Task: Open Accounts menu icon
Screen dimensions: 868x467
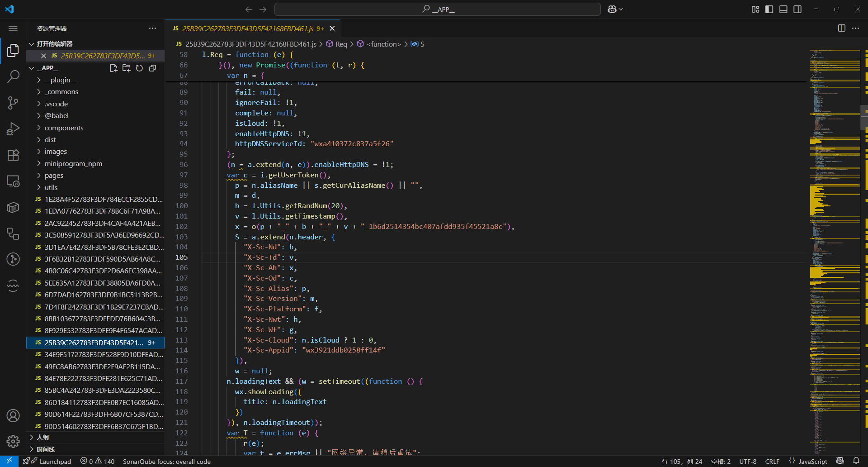Action: click(x=13, y=415)
